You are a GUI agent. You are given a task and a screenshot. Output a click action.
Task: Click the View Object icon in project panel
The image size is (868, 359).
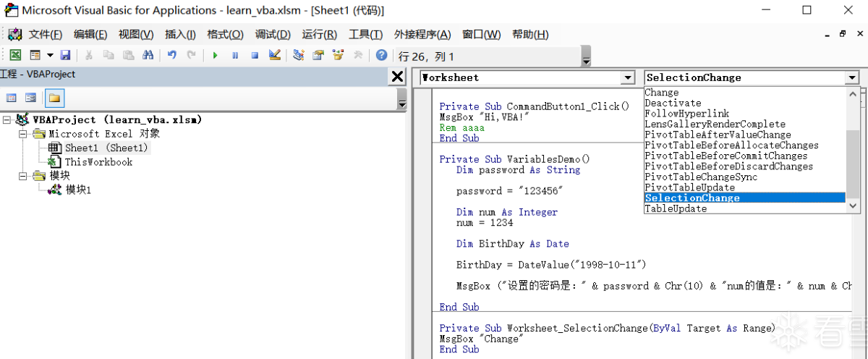click(31, 98)
